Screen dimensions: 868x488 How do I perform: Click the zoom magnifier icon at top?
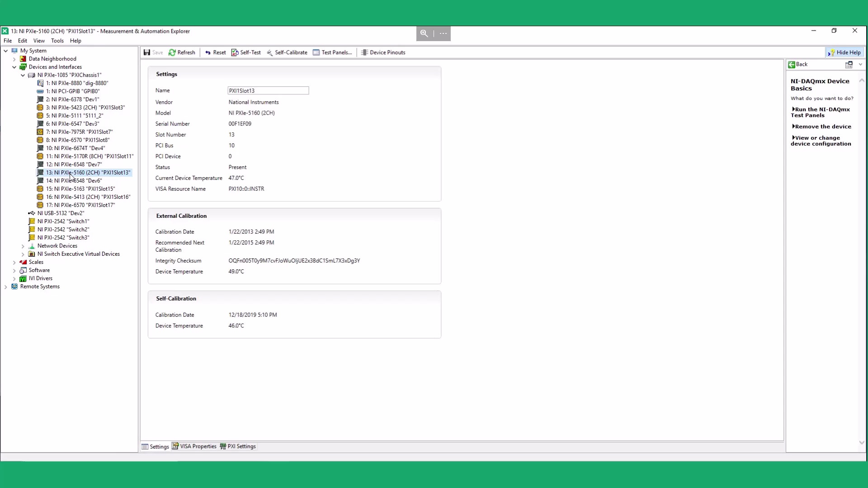pos(424,33)
